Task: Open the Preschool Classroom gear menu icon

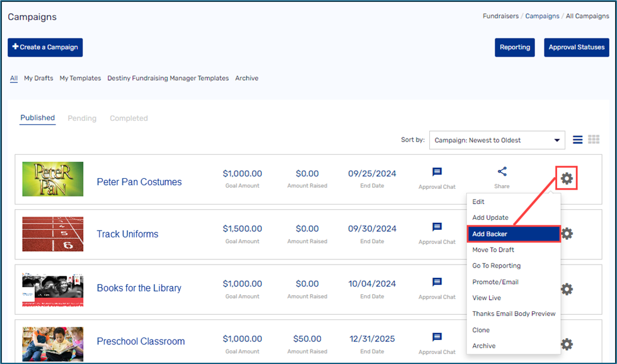Action: [567, 344]
